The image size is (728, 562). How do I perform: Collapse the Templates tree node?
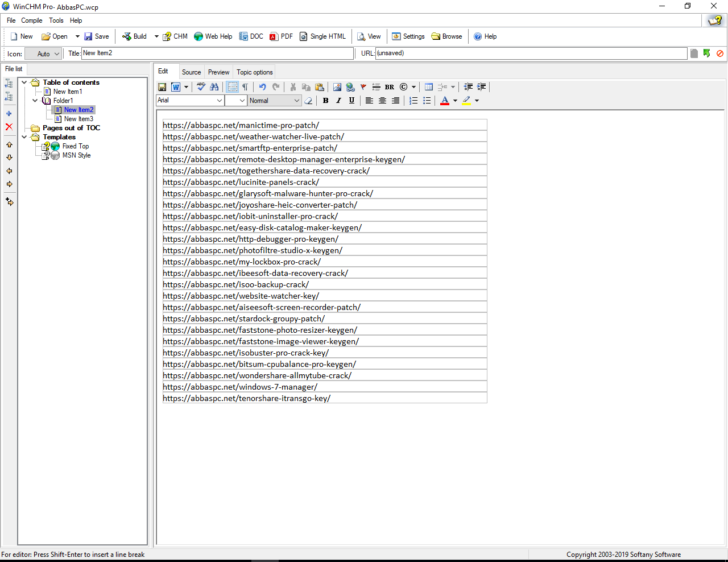tap(24, 137)
